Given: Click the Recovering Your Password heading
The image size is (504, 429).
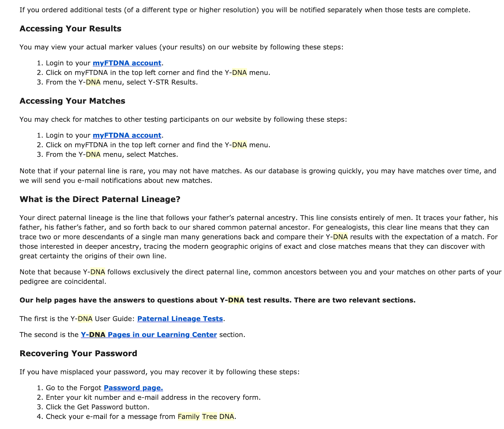Looking at the screenshot, I should [78, 353].
